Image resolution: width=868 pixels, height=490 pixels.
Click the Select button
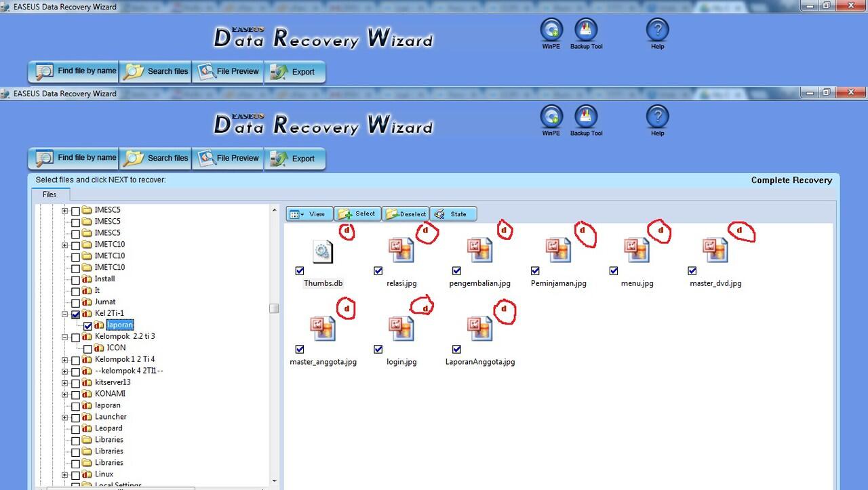pos(357,214)
